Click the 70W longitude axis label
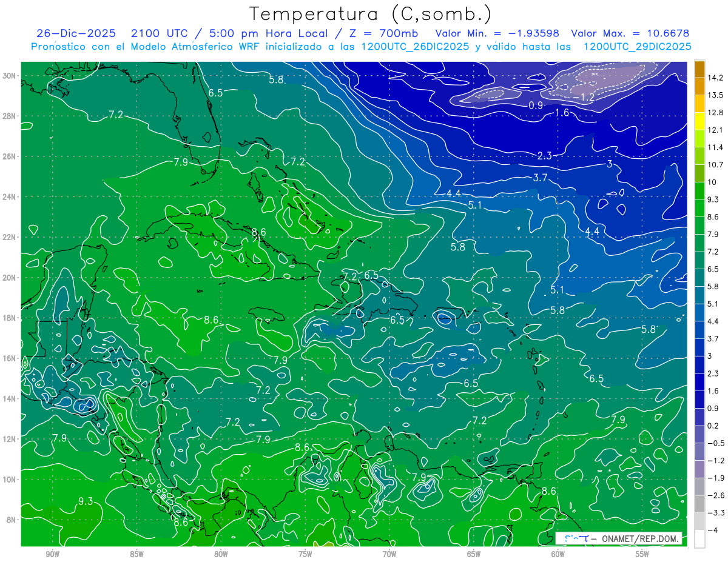Viewport: 728px width, 562px height. (389, 554)
